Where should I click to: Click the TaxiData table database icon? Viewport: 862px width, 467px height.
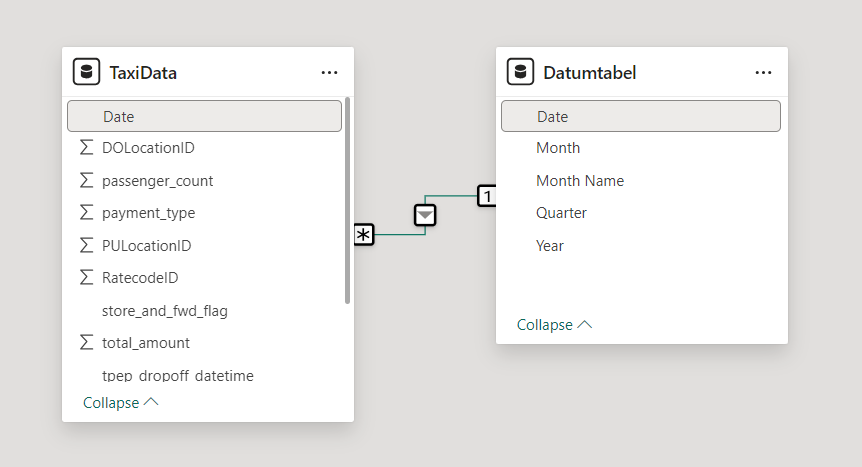click(86, 73)
